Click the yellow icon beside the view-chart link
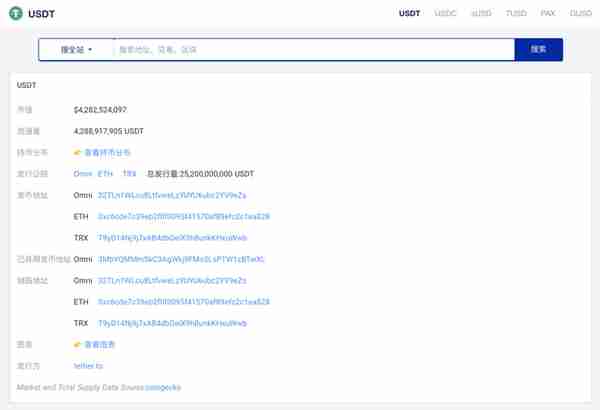This screenshot has height=410, width=600. [x=77, y=345]
